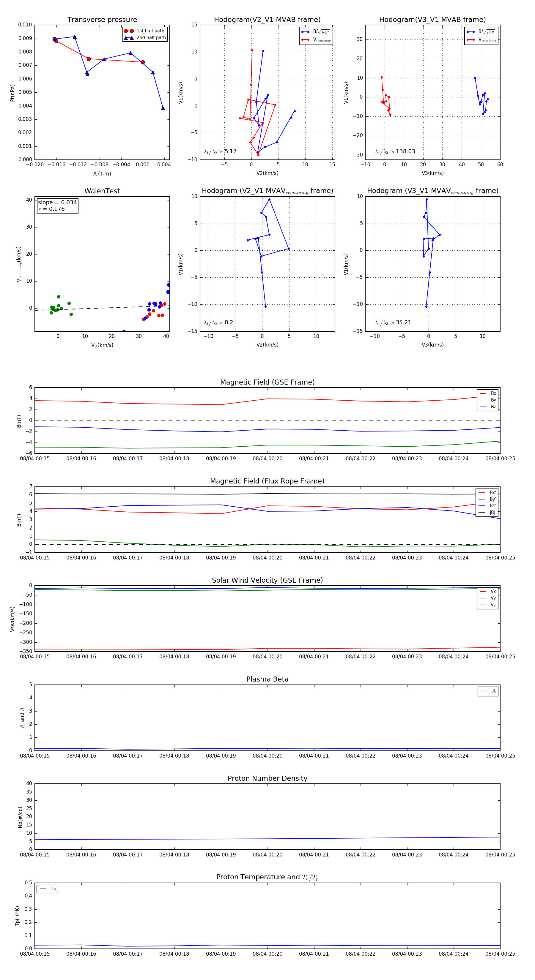Click the 'WalenTest' plot title
The image size is (535, 980).
point(102,191)
